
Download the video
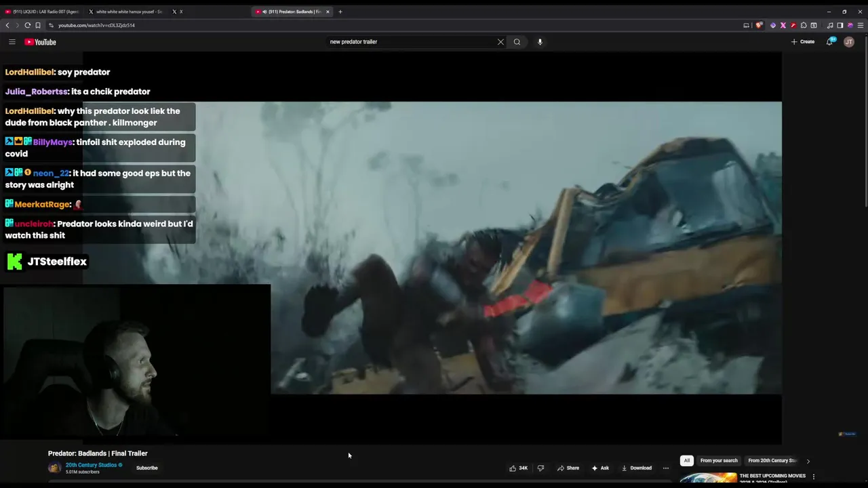point(637,468)
